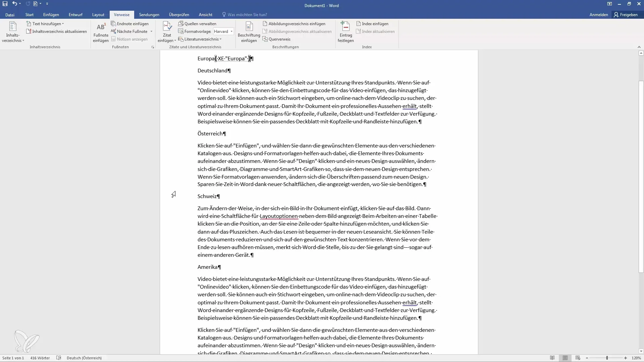Launch the Fußnoten dialog box expander
The height and width of the screenshot is (362, 644).
153,47
